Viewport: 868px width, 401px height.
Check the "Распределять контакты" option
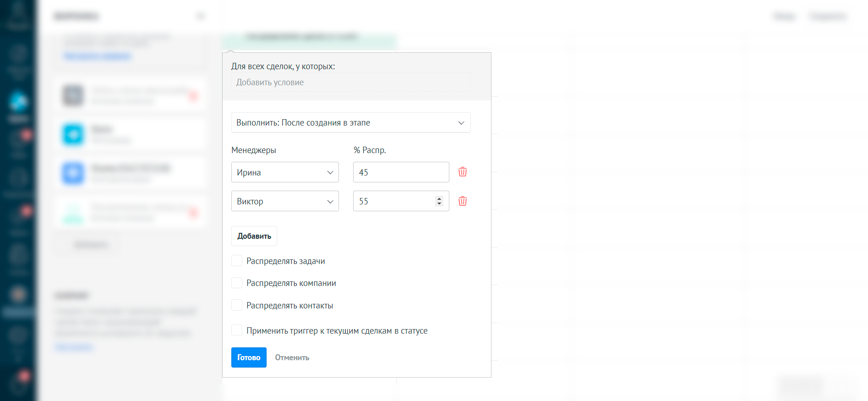pyautogui.click(x=237, y=305)
